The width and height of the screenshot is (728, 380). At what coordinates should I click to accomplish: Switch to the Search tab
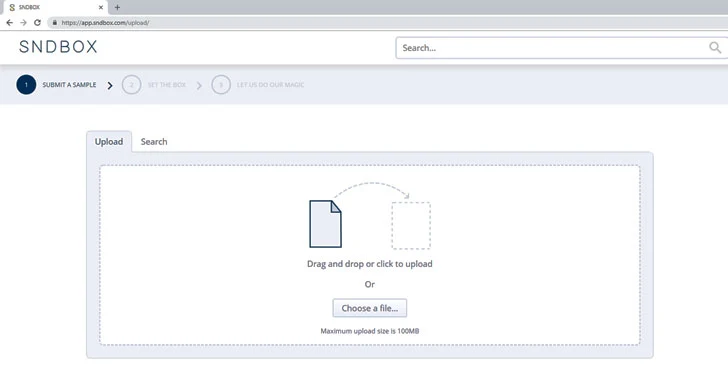point(154,142)
